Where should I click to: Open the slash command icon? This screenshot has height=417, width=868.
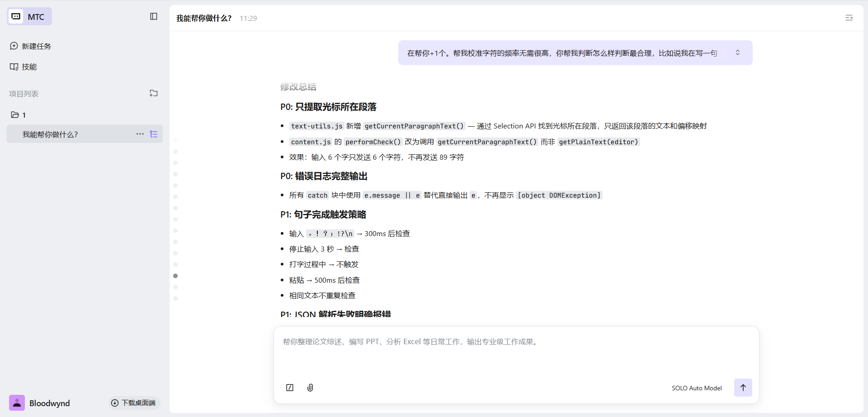pyautogui.click(x=290, y=388)
